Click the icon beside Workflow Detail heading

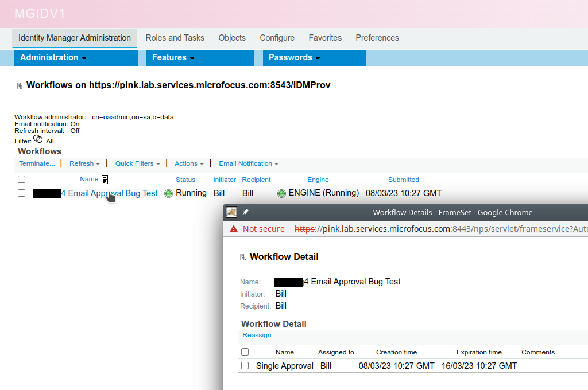[243, 256]
